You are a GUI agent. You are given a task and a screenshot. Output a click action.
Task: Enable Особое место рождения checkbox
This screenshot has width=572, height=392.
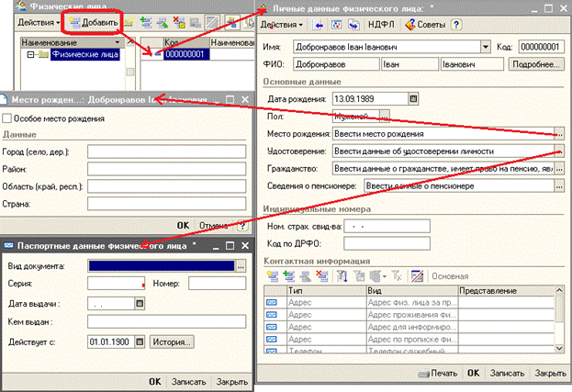pos(9,118)
